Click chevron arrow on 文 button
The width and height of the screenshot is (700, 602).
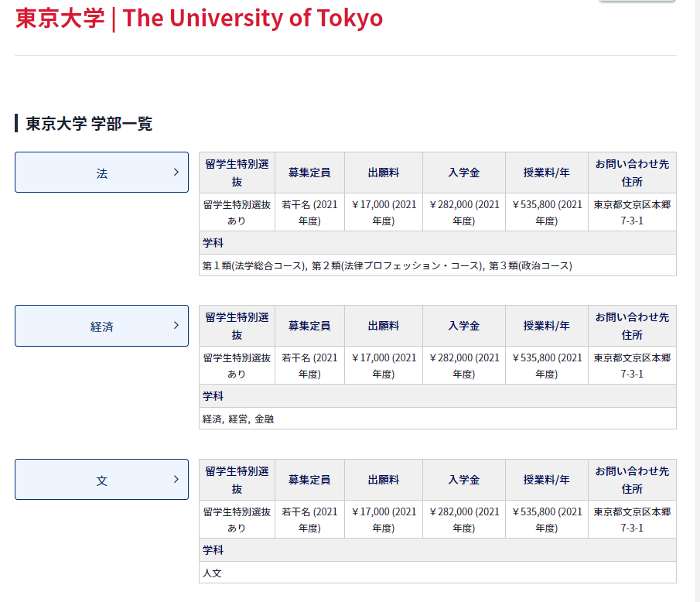[176, 479]
